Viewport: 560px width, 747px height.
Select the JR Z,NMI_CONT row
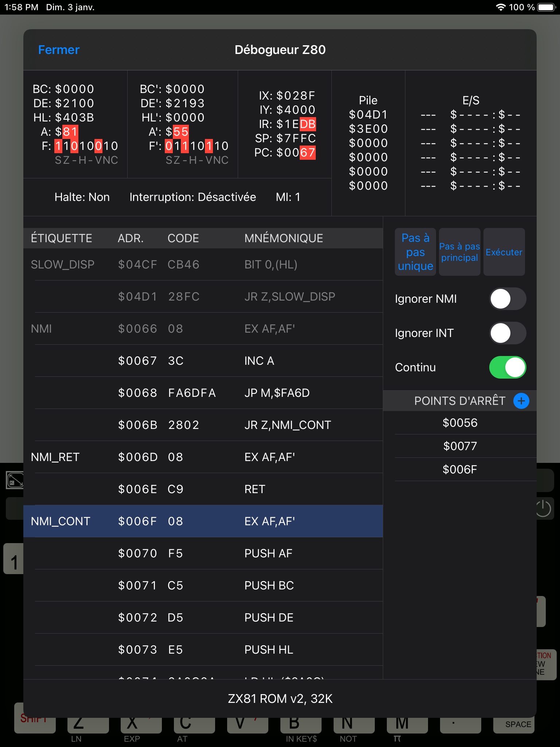203,425
